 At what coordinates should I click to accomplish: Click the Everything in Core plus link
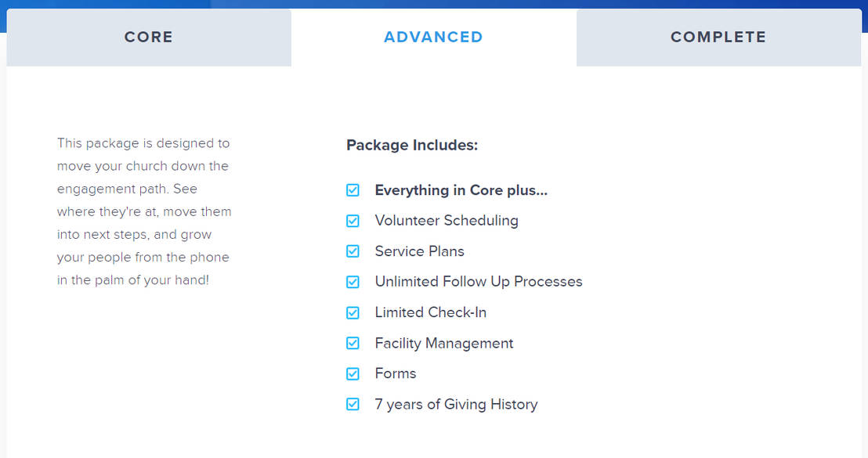pyautogui.click(x=461, y=190)
